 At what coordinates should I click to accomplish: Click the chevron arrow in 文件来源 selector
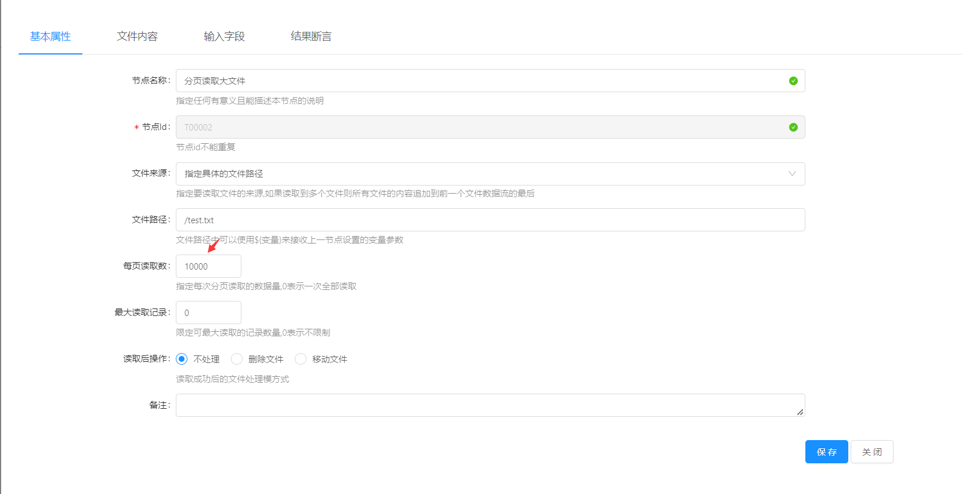point(791,174)
